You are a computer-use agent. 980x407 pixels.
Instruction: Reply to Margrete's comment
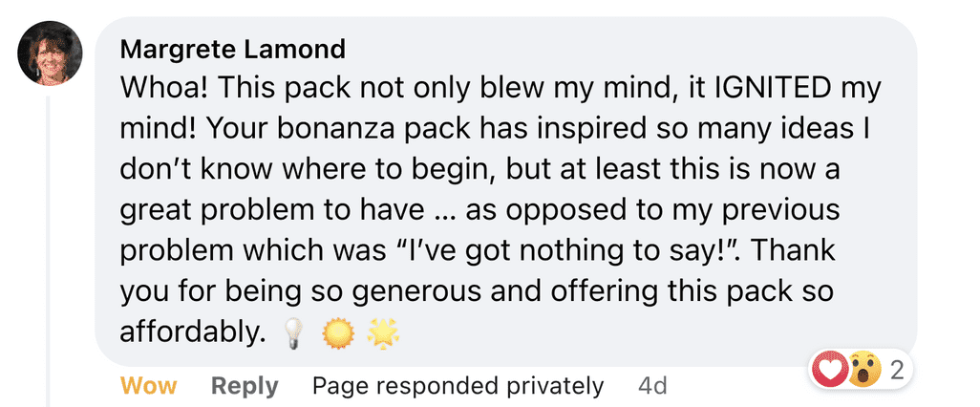click(245, 386)
